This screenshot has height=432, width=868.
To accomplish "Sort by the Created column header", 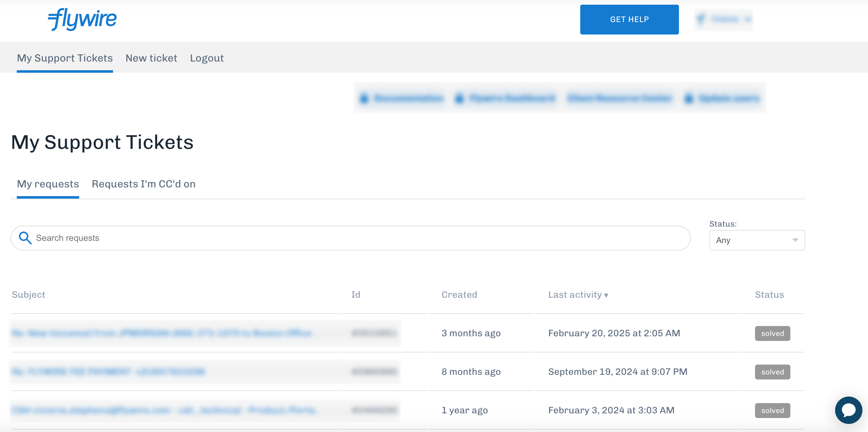I will click(x=459, y=294).
